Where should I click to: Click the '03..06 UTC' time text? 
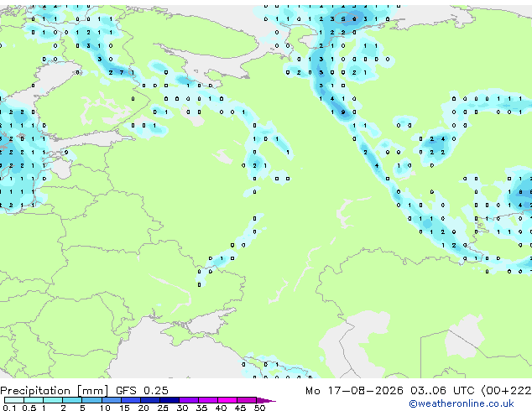click(442, 391)
